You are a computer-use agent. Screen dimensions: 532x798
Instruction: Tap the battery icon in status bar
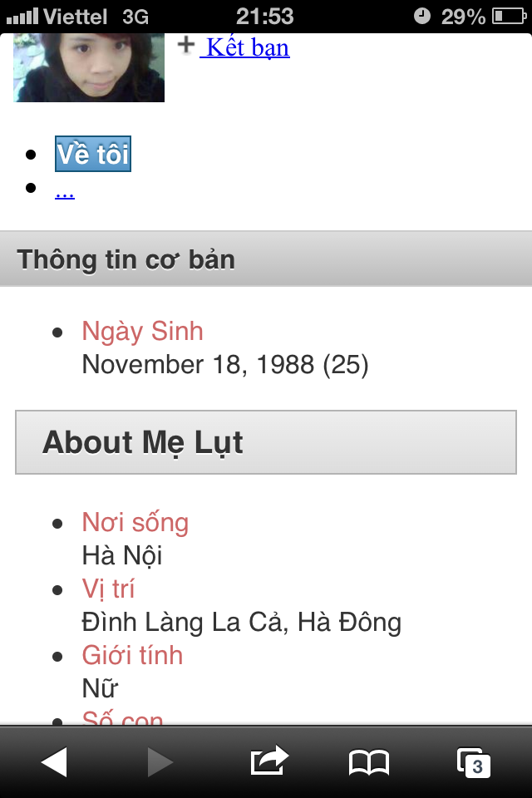(x=509, y=16)
